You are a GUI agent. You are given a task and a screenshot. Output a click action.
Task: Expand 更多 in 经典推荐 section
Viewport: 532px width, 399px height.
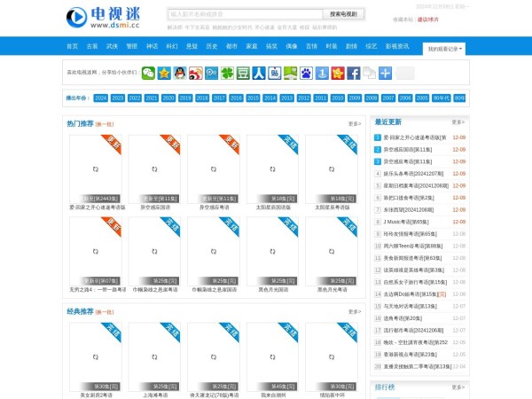click(355, 312)
